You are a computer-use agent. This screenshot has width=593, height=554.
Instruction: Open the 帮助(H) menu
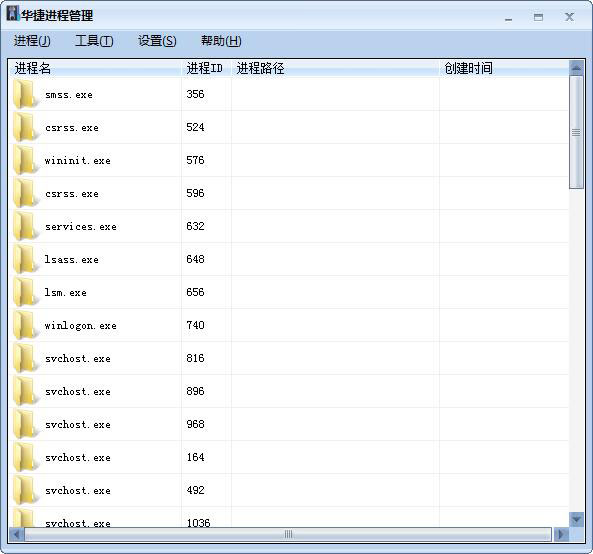[x=221, y=40]
